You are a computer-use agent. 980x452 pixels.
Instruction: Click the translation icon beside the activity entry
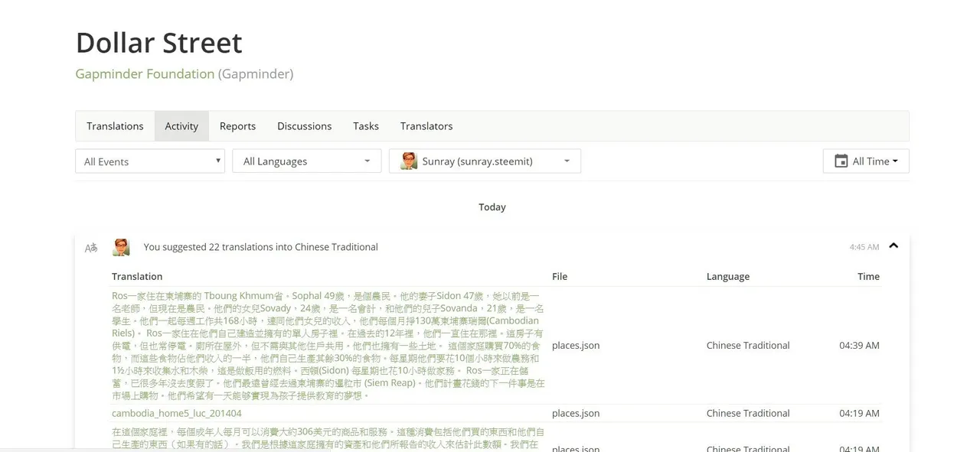[91, 248]
